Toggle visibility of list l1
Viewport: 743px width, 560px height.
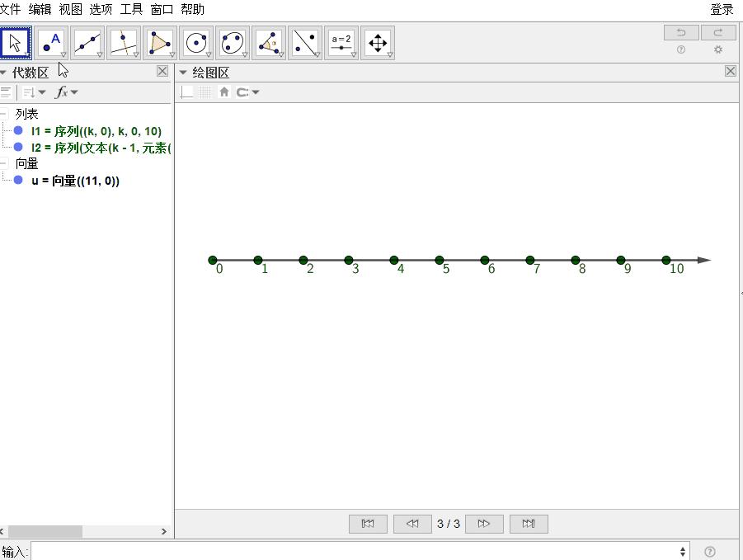(x=18, y=130)
